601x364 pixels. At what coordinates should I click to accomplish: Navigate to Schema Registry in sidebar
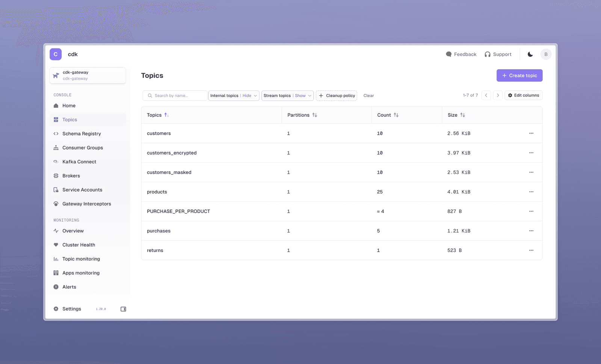click(x=82, y=134)
